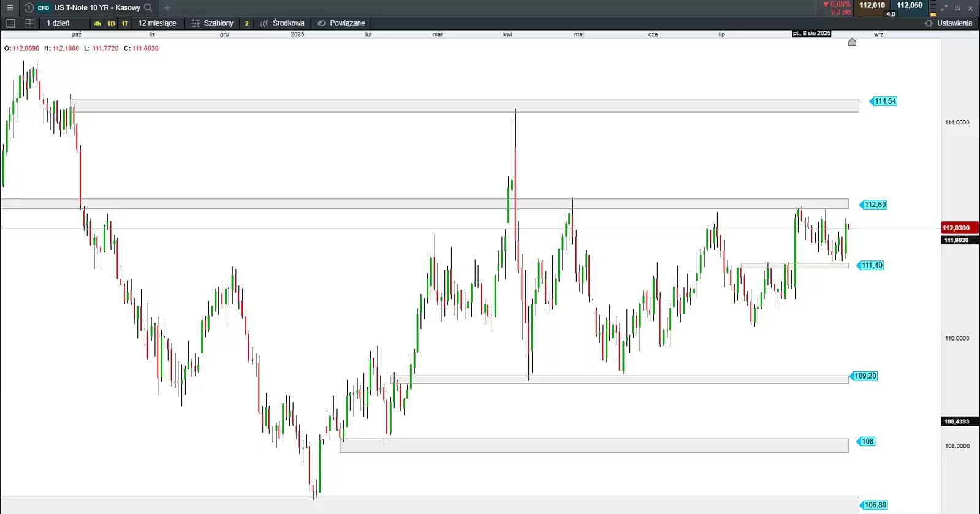Click the red 112,0300 current price tag
Viewport: 980px width, 514px height.
tap(960, 228)
